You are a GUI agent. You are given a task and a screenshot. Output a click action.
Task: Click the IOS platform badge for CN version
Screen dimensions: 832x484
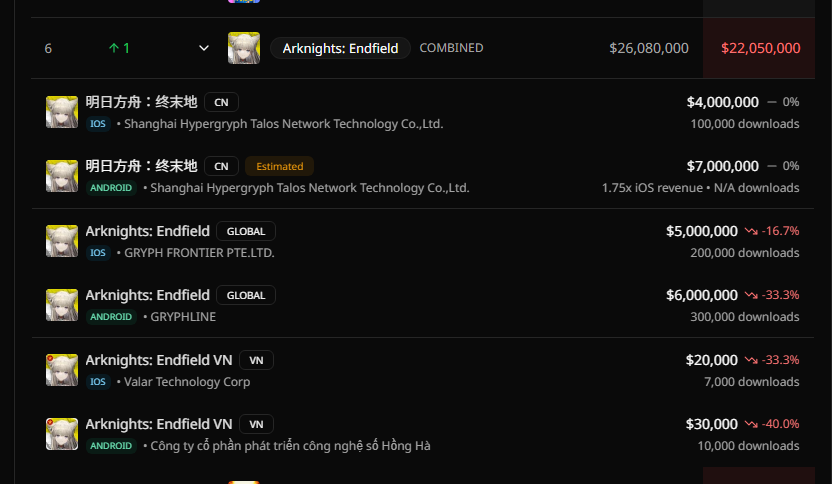click(98, 124)
